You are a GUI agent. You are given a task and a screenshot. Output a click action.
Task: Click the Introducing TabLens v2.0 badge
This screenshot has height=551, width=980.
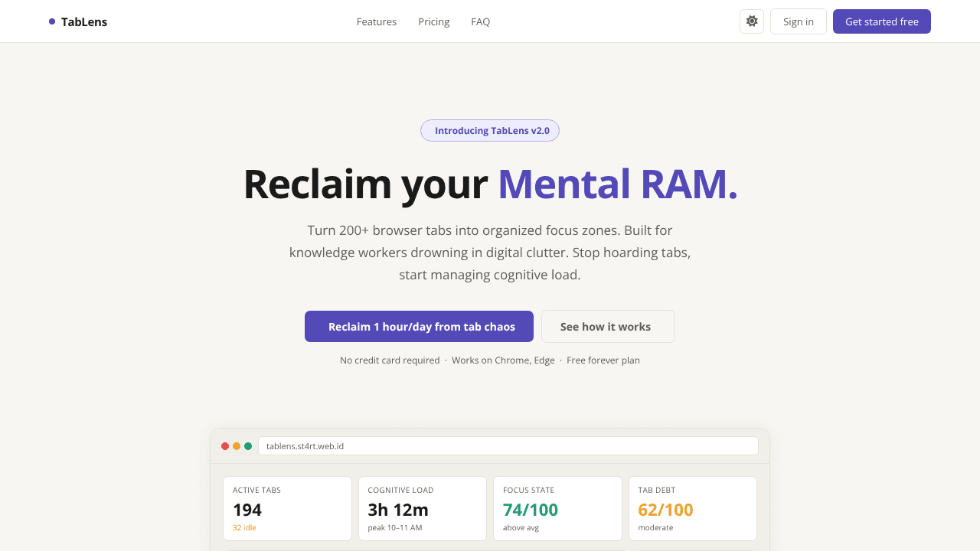click(x=490, y=131)
